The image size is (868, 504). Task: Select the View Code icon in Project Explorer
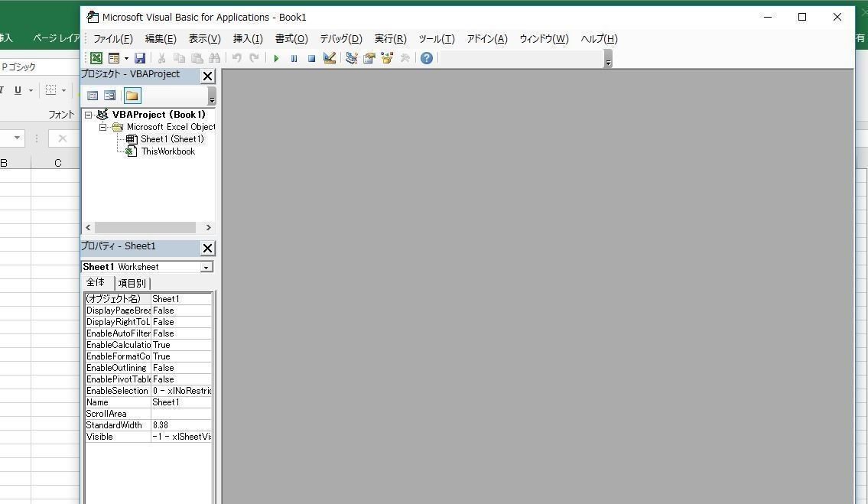click(x=92, y=95)
